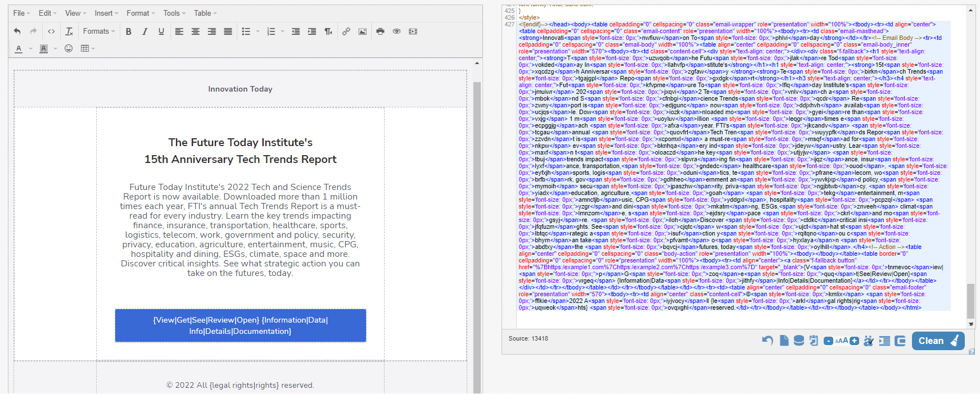Toggle Underline formatting
This screenshot has height=394, width=980.
click(161, 31)
